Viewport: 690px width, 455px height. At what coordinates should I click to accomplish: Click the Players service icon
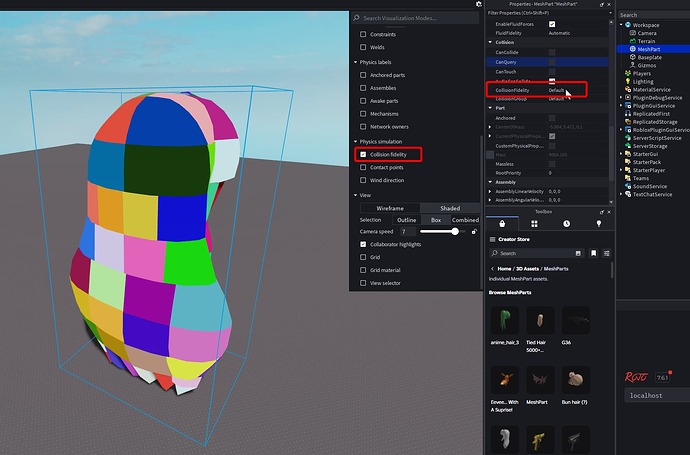pos(628,73)
